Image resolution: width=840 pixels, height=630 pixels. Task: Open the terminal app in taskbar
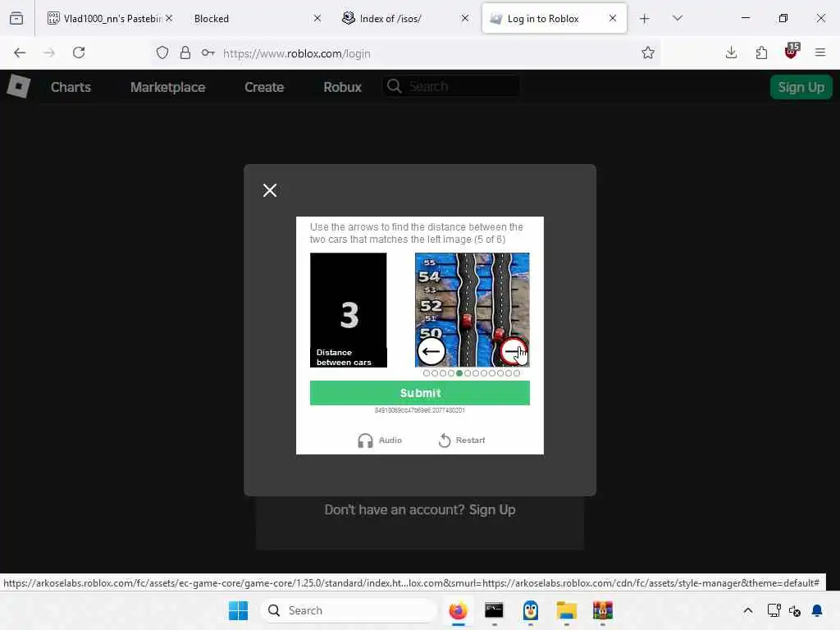click(x=494, y=610)
